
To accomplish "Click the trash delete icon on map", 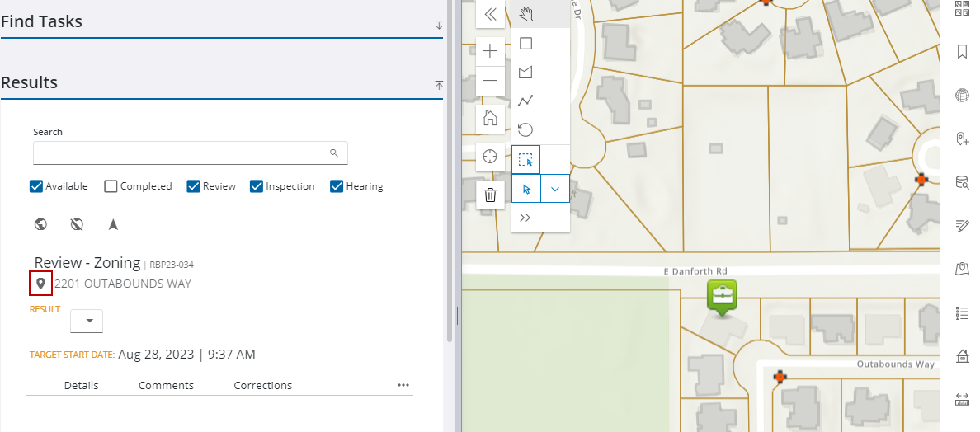I will (x=490, y=195).
